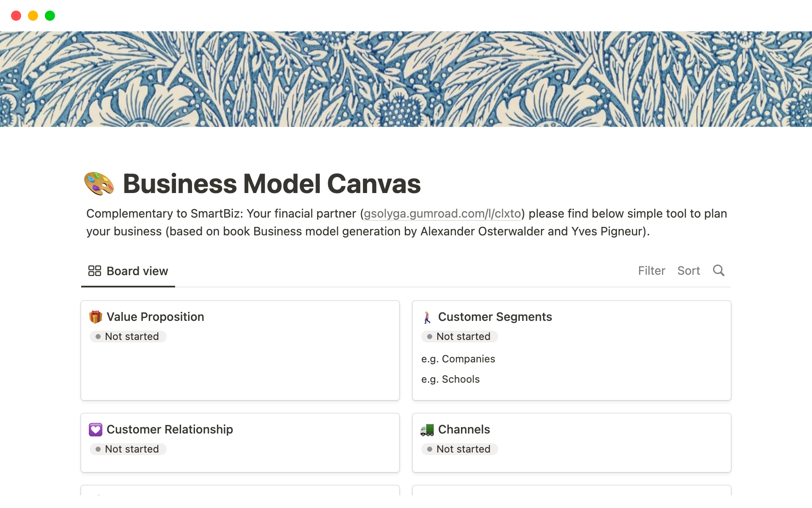
Task: Toggle Customer Segments' Not started status
Action: coord(459,337)
